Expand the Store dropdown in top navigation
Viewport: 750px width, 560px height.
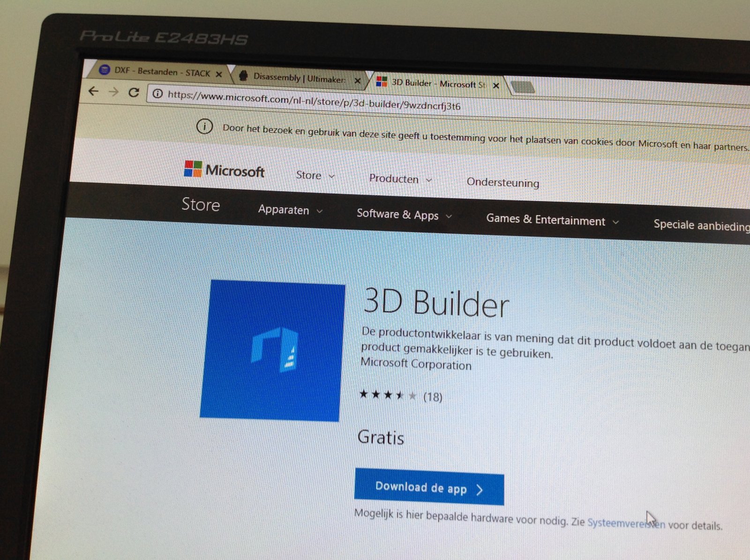coord(315,175)
